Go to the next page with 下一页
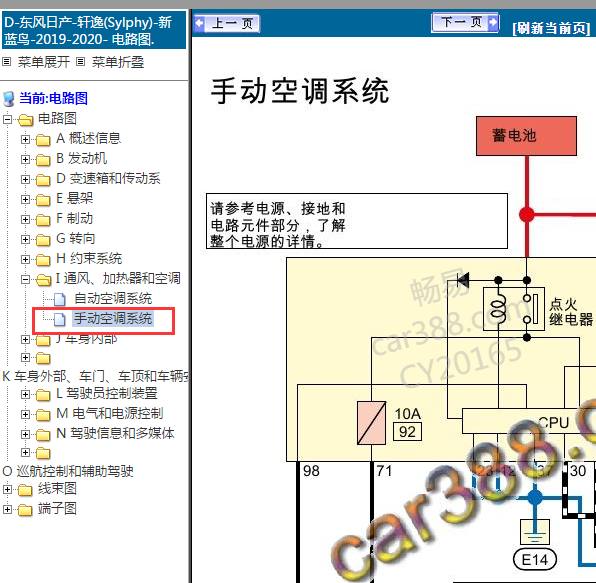This screenshot has height=583, width=596. 465,22
